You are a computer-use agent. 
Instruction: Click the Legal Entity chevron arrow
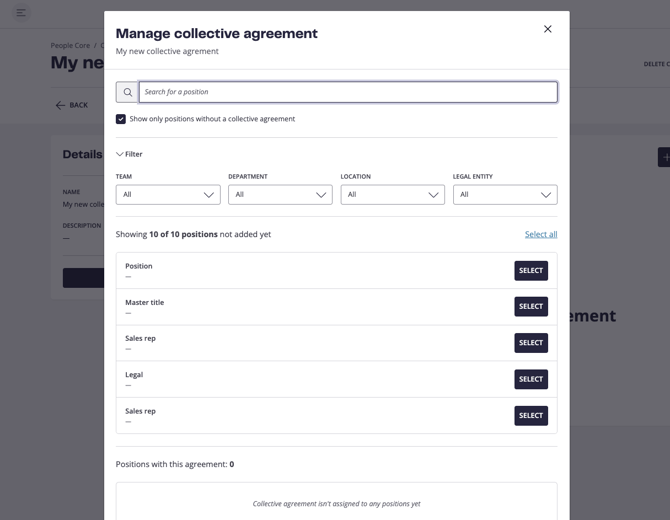pos(546,195)
